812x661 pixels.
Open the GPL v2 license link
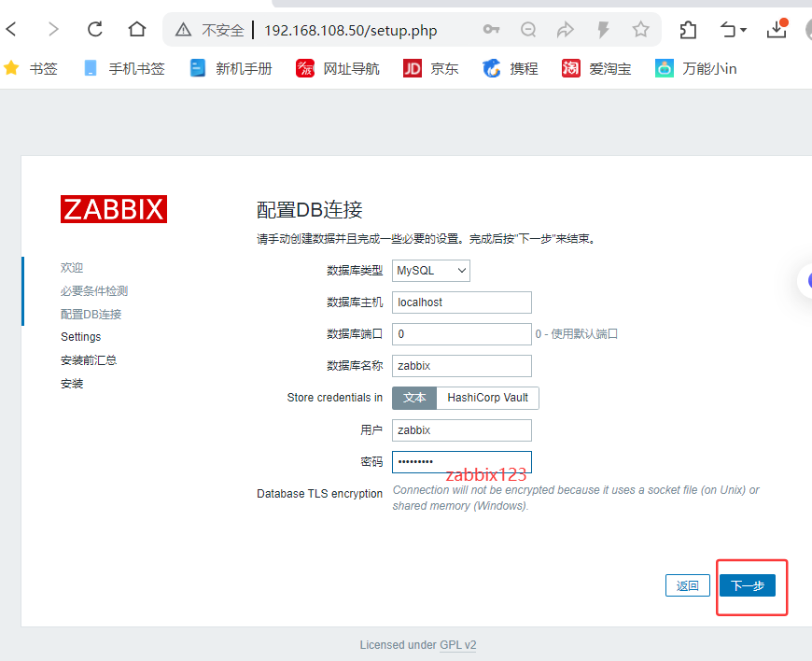pyautogui.click(x=457, y=645)
